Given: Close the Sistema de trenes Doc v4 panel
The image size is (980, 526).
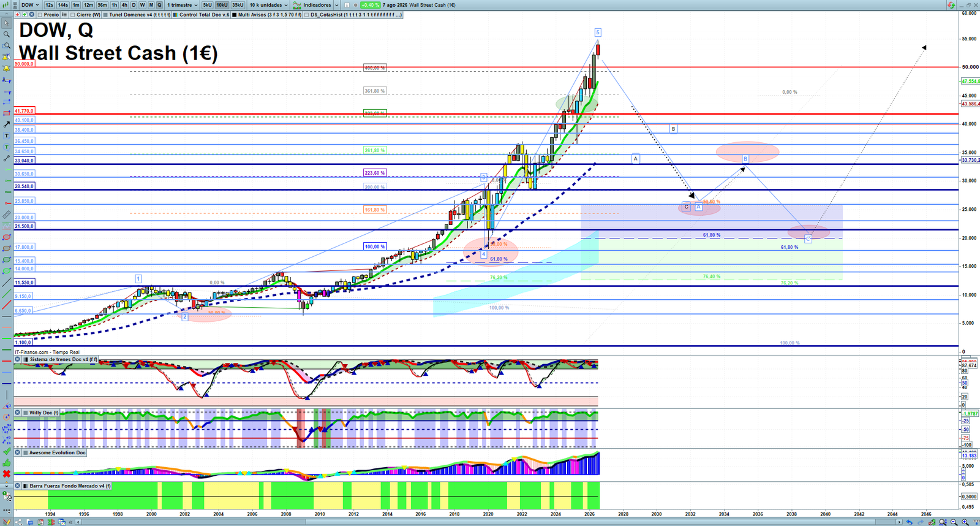Looking at the screenshot, I should pos(18,360).
